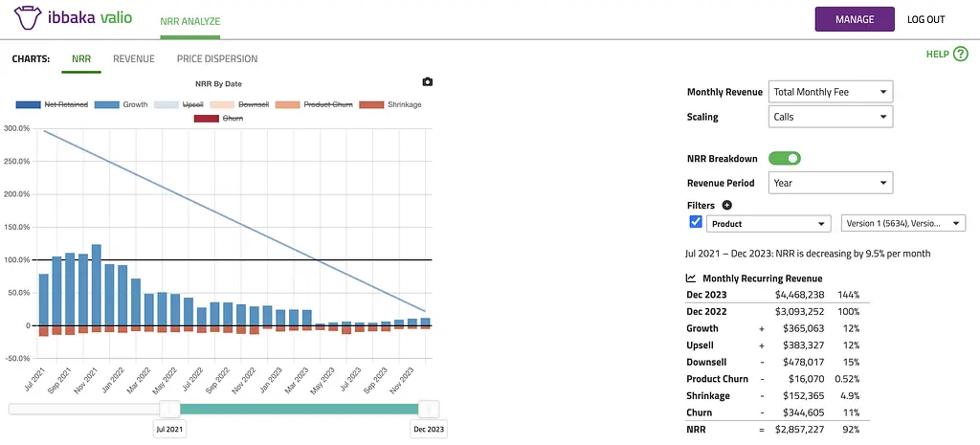Toggle Shrinkage series in chart legend

click(390, 104)
